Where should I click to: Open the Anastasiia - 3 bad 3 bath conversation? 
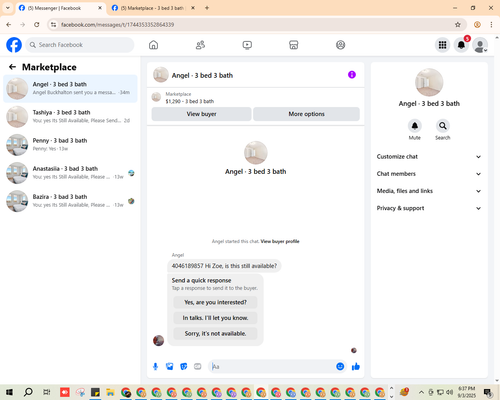coord(70,173)
